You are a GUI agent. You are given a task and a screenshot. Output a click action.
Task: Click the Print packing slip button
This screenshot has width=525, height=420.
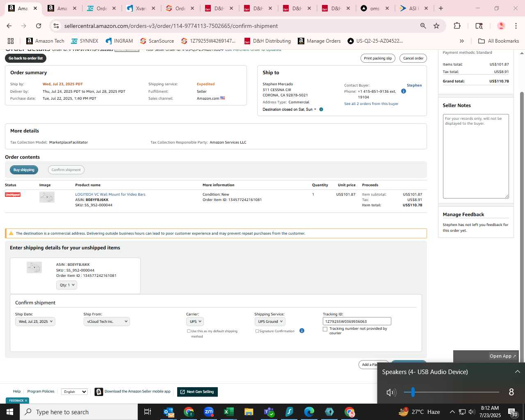pyautogui.click(x=378, y=58)
